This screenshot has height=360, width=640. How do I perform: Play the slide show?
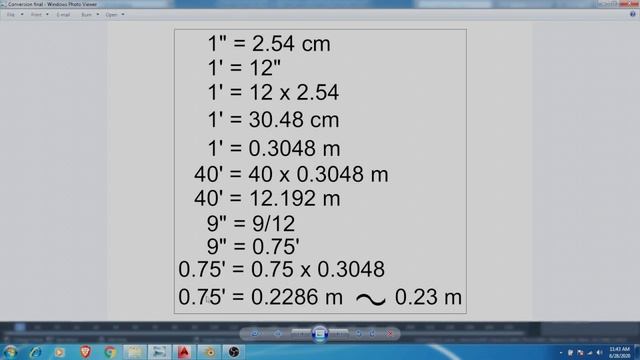point(320,333)
